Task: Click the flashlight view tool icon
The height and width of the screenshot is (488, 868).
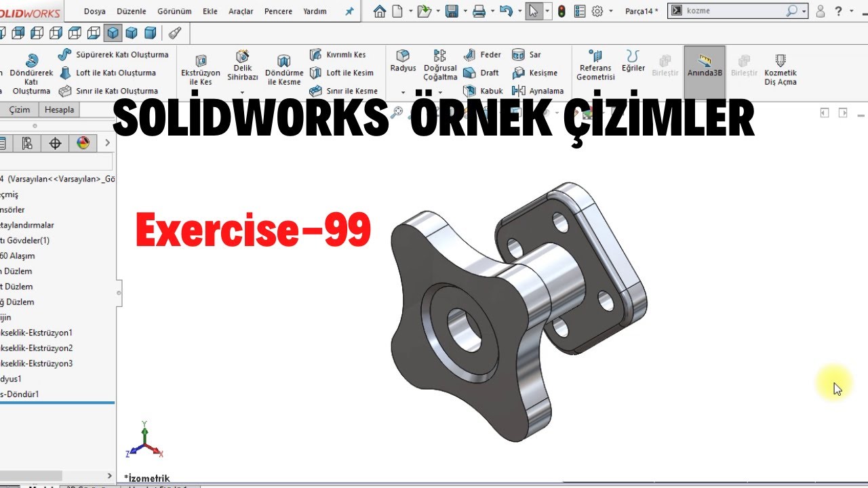Action: (174, 33)
